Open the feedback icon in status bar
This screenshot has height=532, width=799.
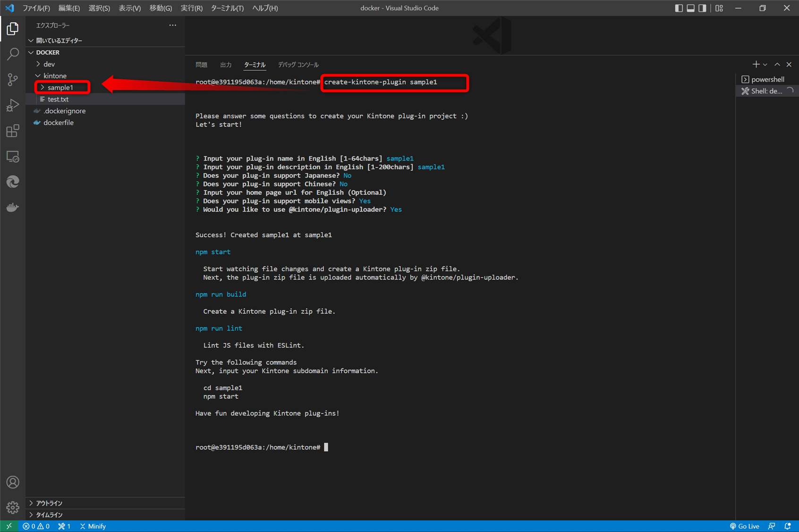[x=772, y=526]
